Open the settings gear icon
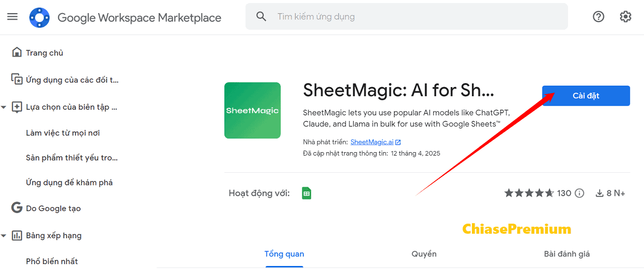 click(625, 17)
